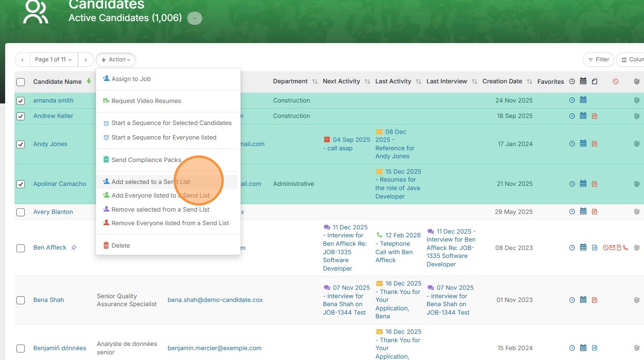
Task: Open history clock for Andy Jones
Action: pyautogui.click(x=572, y=144)
